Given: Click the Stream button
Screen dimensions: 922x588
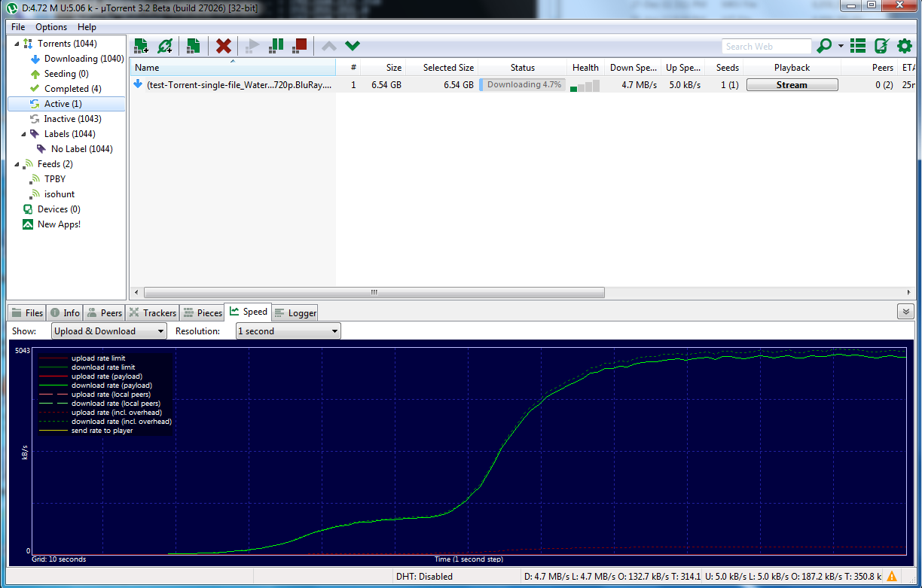Looking at the screenshot, I should tap(792, 85).
